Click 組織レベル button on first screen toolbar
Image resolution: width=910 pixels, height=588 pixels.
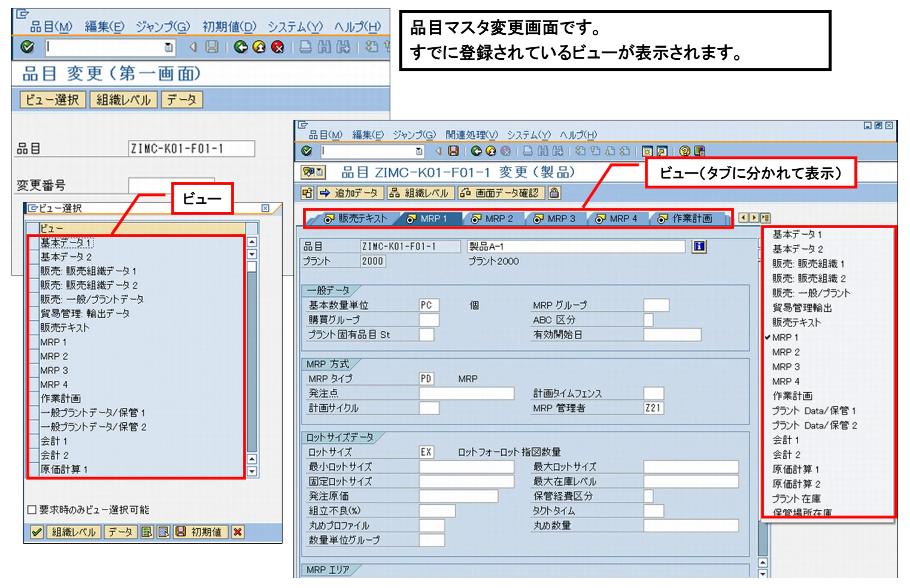coord(123,100)
